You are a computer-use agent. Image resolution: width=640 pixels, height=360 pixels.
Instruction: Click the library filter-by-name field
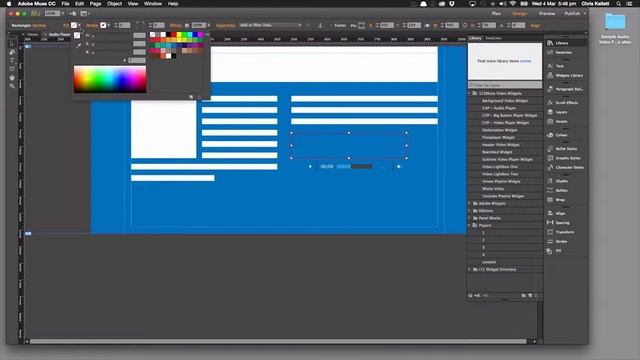505,85
